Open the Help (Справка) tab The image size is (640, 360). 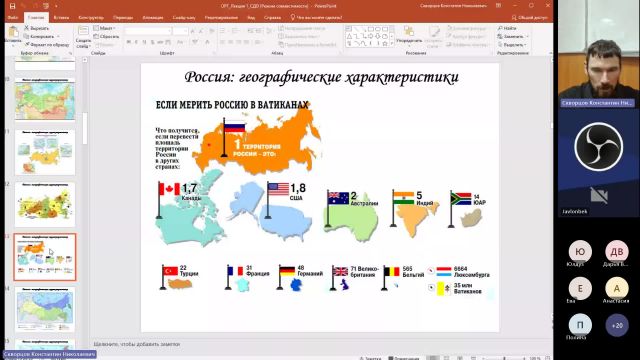[x=272, y=18]
